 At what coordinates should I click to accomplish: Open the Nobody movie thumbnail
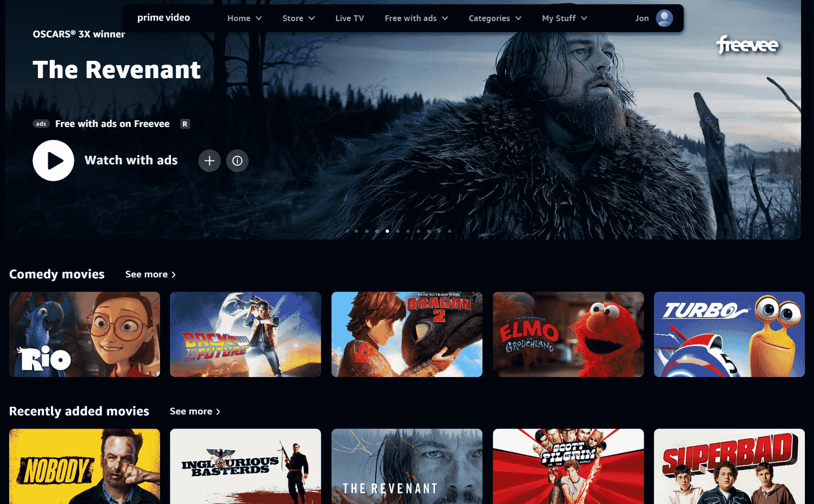click(x=85, y=467)
